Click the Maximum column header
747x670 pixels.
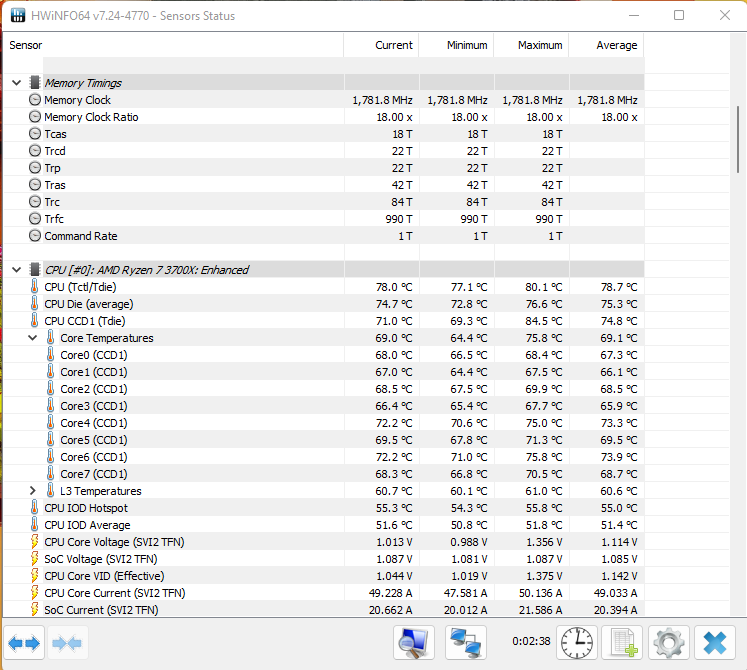coord(531,45)
